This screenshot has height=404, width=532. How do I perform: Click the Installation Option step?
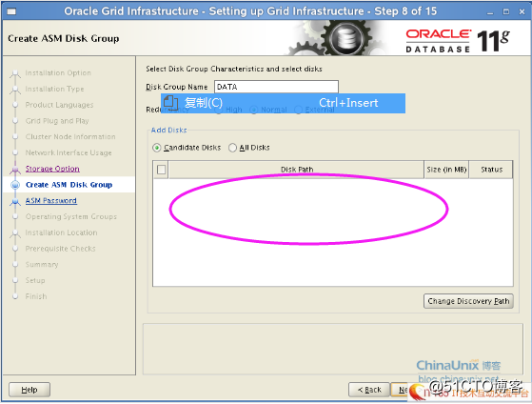[58, 72]
